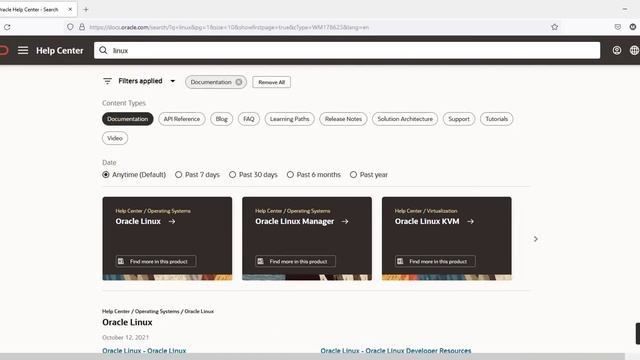640x360 pixels.
Task: Select Past 6 months radio button
Action: click(290, 175)
